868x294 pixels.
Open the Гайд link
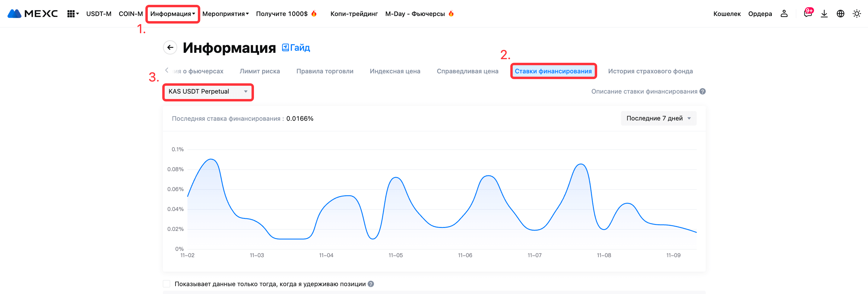tap(296, 48)
